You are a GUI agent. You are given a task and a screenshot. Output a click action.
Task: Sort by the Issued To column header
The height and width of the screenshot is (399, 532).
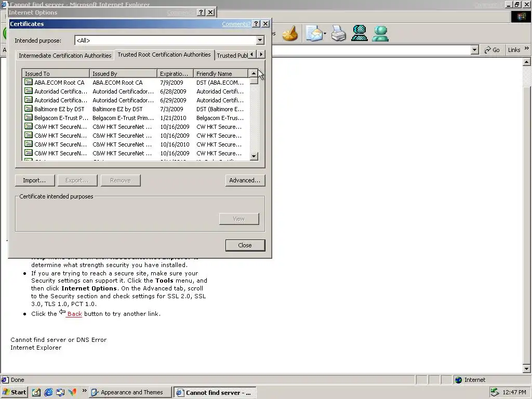pos(56,74)
